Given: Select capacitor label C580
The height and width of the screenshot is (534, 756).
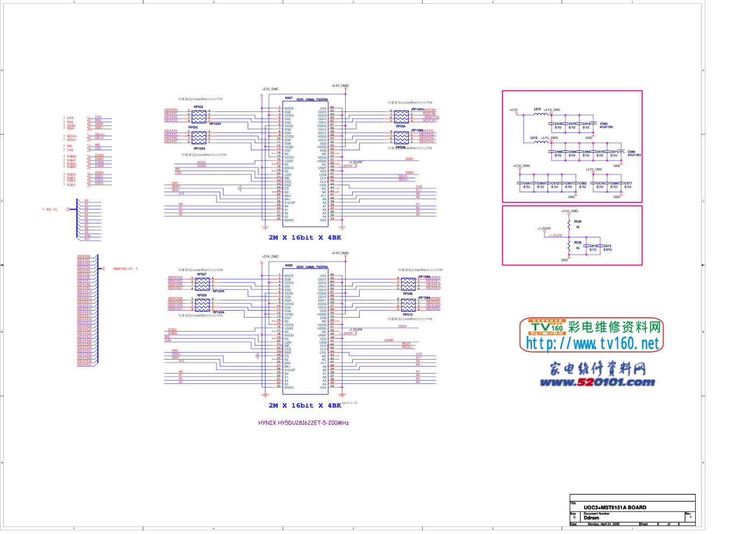Looking at the screenshot, I should pos(586,152).
